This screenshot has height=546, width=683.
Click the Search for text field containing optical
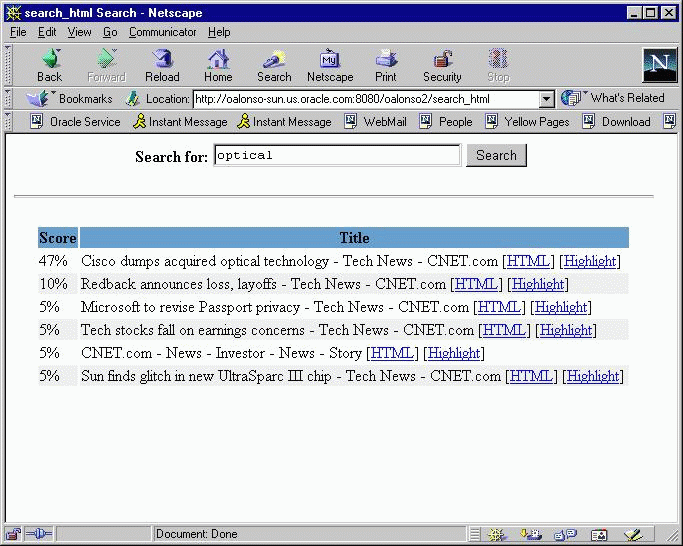tap(337, 155)
